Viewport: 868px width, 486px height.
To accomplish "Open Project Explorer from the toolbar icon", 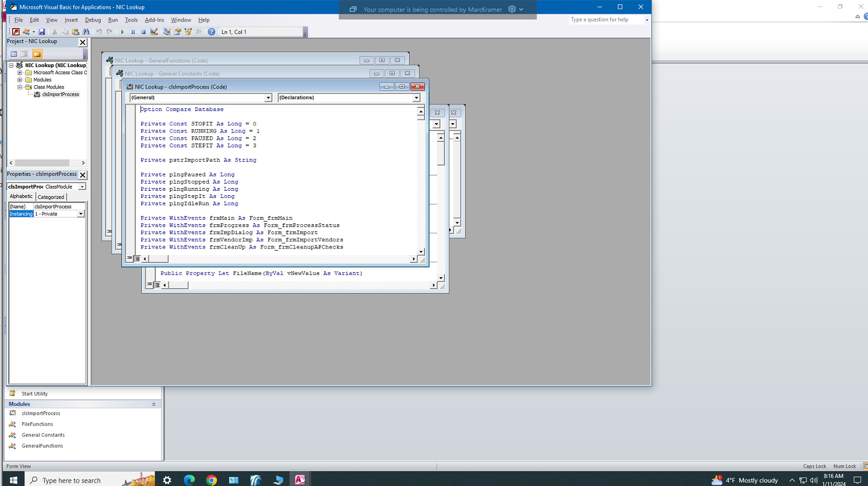I will click(x=167, y=32).
